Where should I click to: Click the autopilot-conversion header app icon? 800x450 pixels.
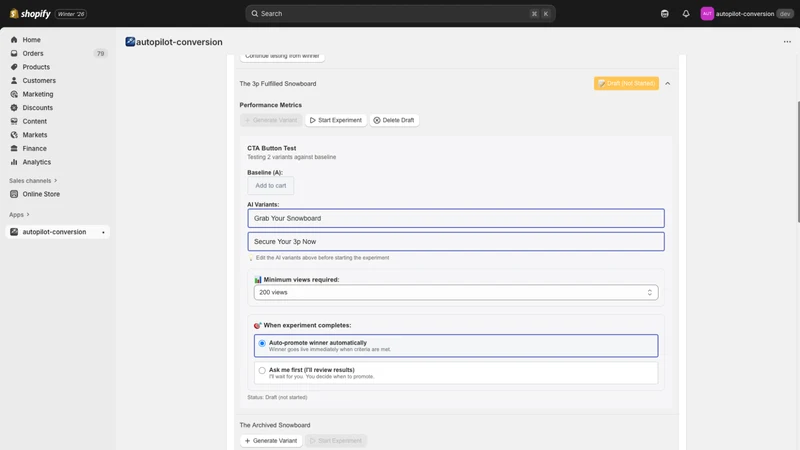130,42
